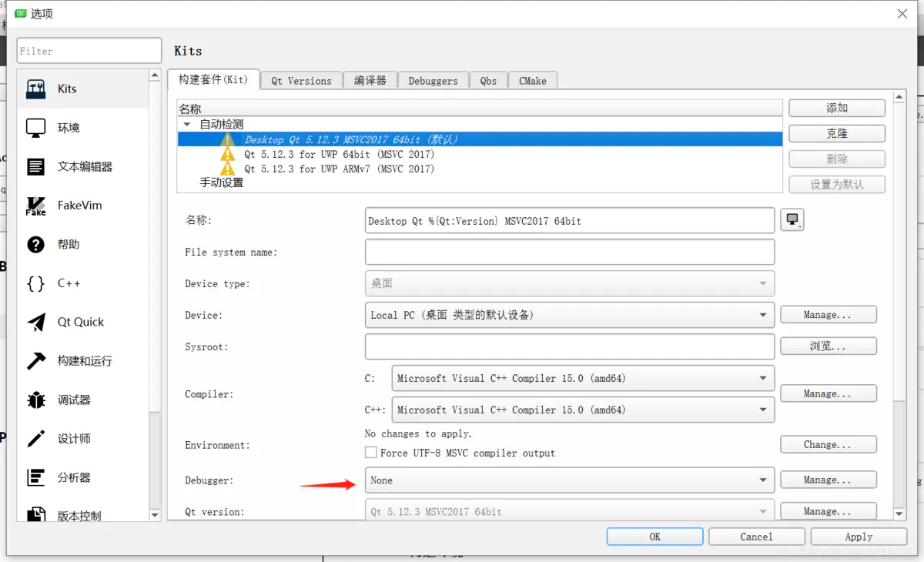
Task: Open the Device type dropdown
Action: [570, 283]
